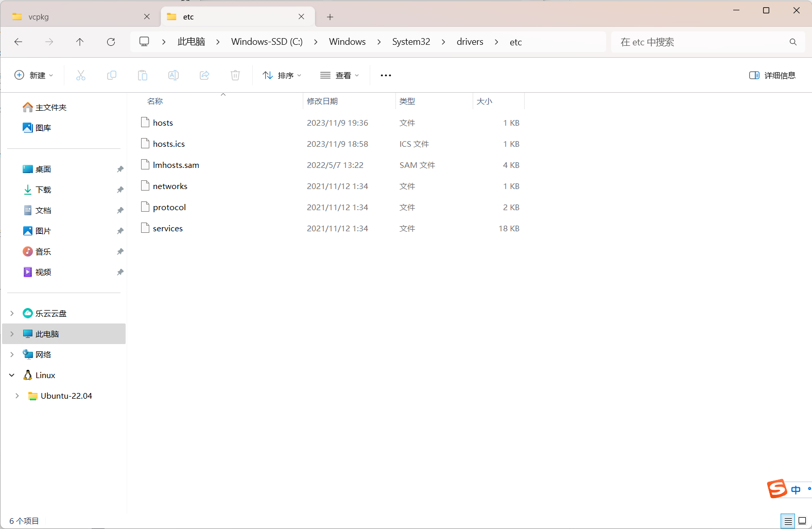This screenshot has height=529, width=812.
Task: Select the 2022/5/7 13:22 date cell
Action: coord(335,165)
